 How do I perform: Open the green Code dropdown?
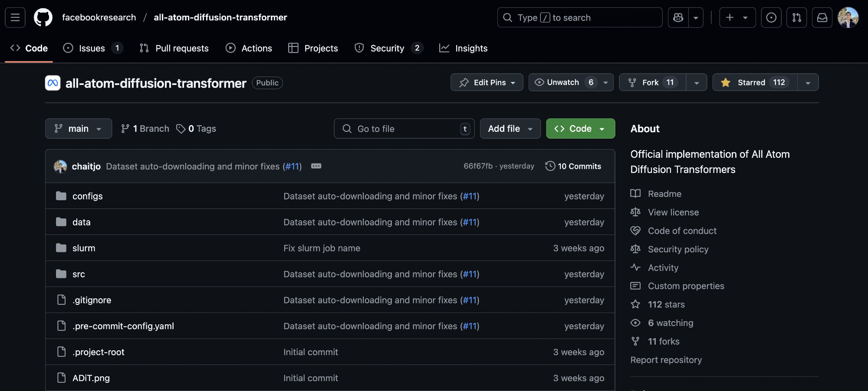[x=580, y=129]
